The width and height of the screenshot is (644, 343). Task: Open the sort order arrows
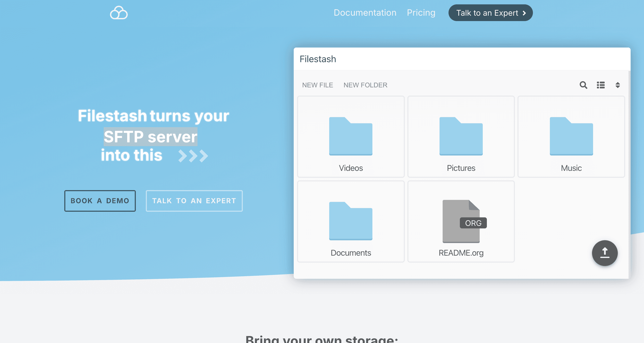click(618, 85)
